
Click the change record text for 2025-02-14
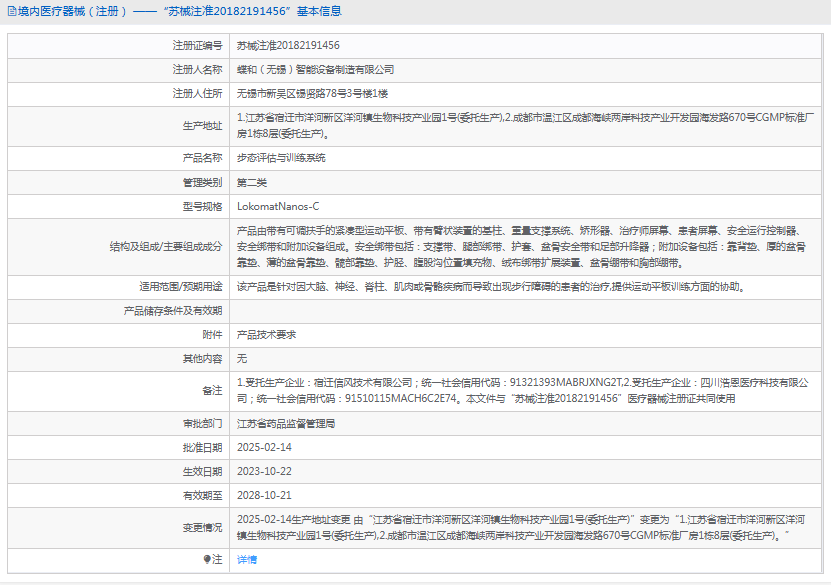click(521, 528)
